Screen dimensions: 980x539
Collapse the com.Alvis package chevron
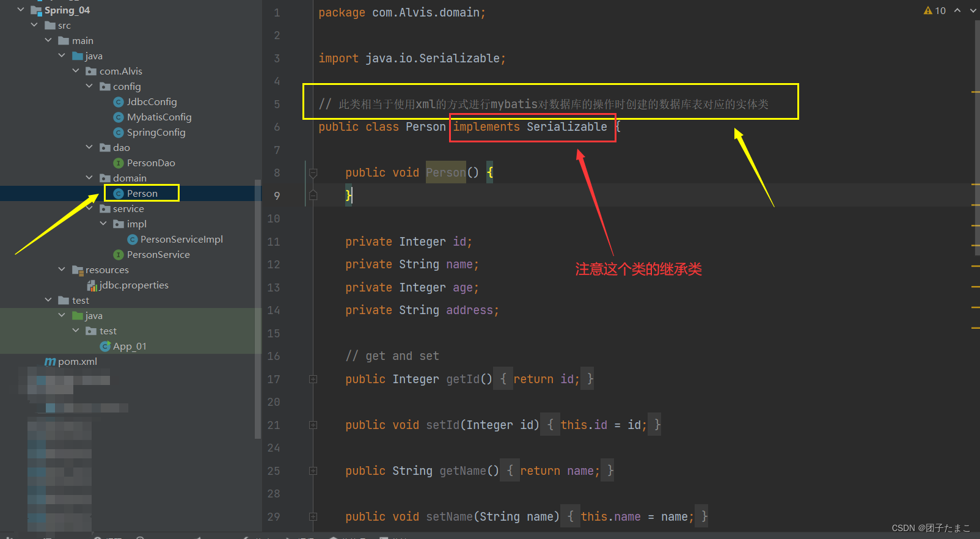[x=76, y=71]
